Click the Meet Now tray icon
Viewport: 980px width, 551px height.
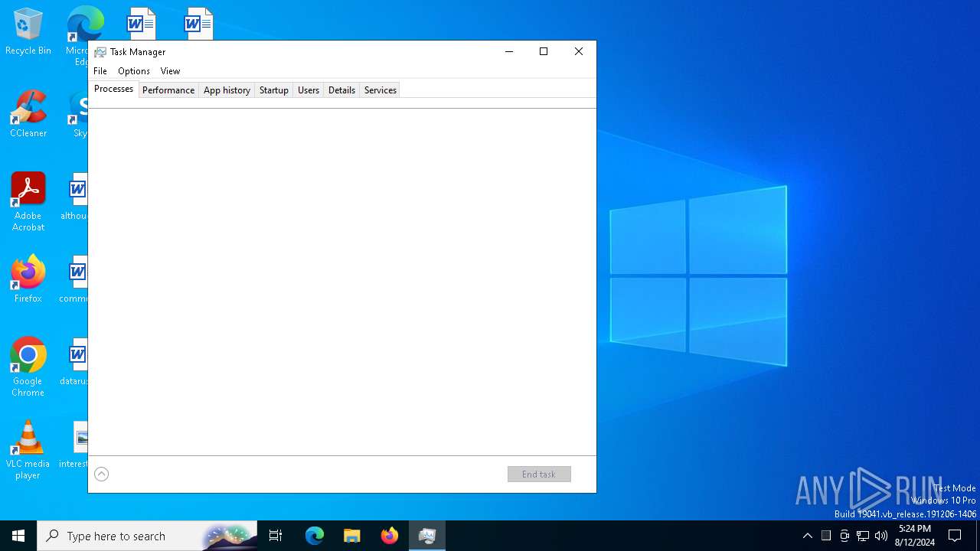point(844,536)
